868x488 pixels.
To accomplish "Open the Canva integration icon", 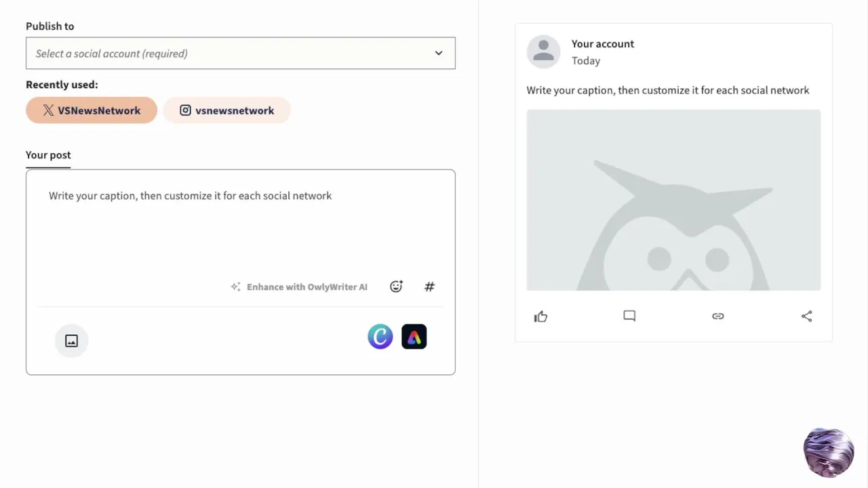I will 380,337.
